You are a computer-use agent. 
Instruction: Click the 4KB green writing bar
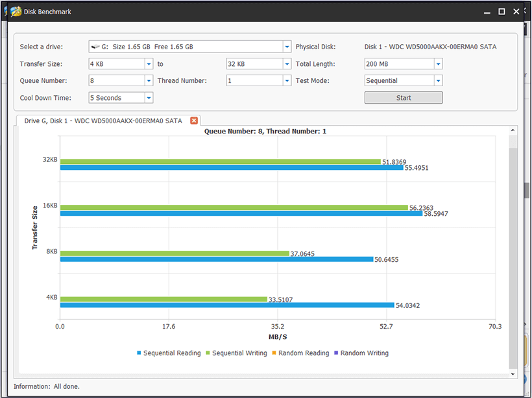point(164,299)
